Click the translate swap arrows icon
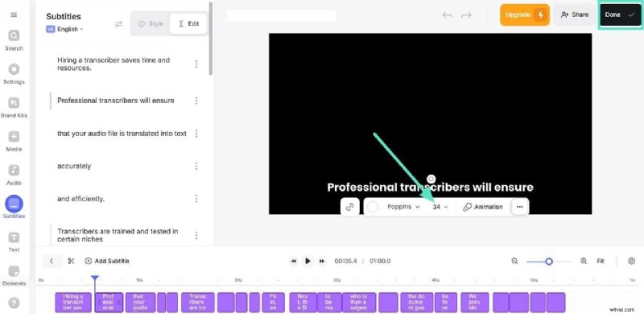Viewport: 644px width, 314px height. coord(118,24)
